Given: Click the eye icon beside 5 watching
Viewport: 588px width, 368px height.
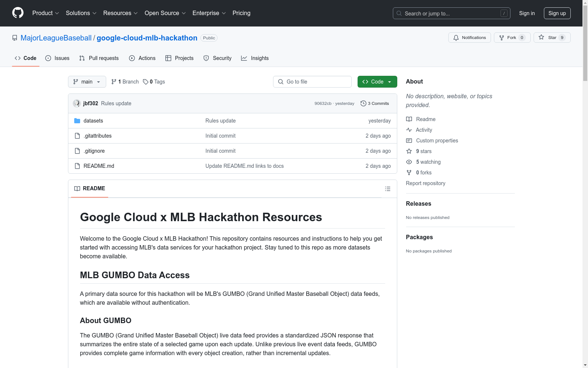Looking at the screenshot, I should 409,162.
